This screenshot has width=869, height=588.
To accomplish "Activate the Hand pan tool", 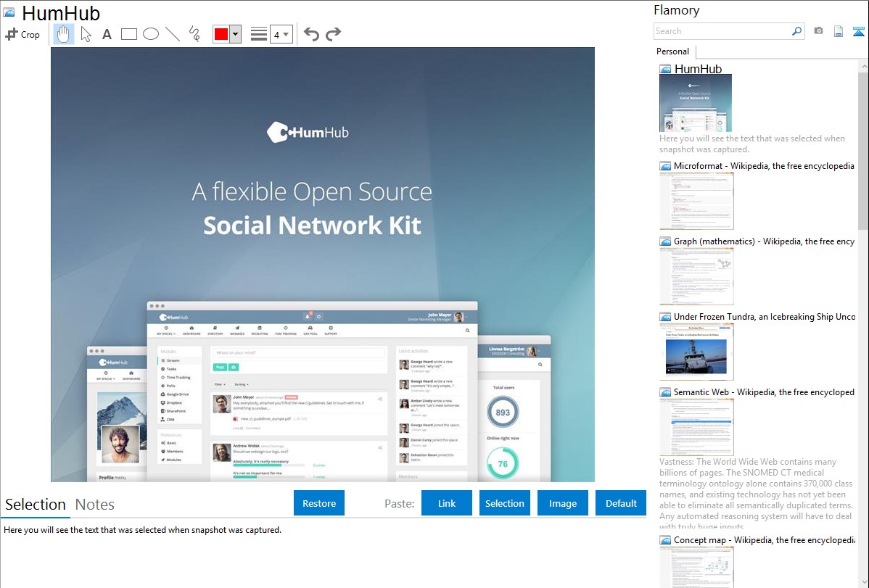I will pyautogui.click(x=64, y=34).
